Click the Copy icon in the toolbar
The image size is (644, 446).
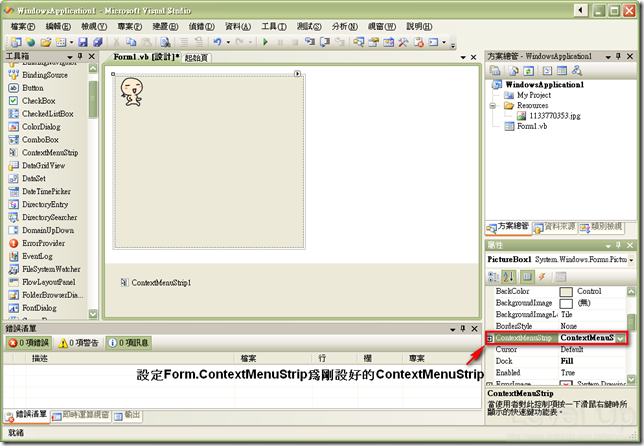pos(131,42)
